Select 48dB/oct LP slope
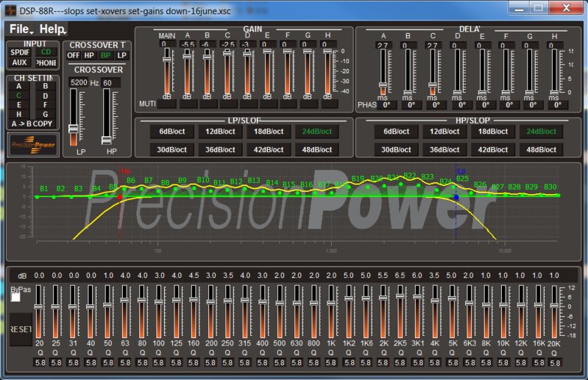The width and height of the screenshot is (588, 380). tap(317, 150)
